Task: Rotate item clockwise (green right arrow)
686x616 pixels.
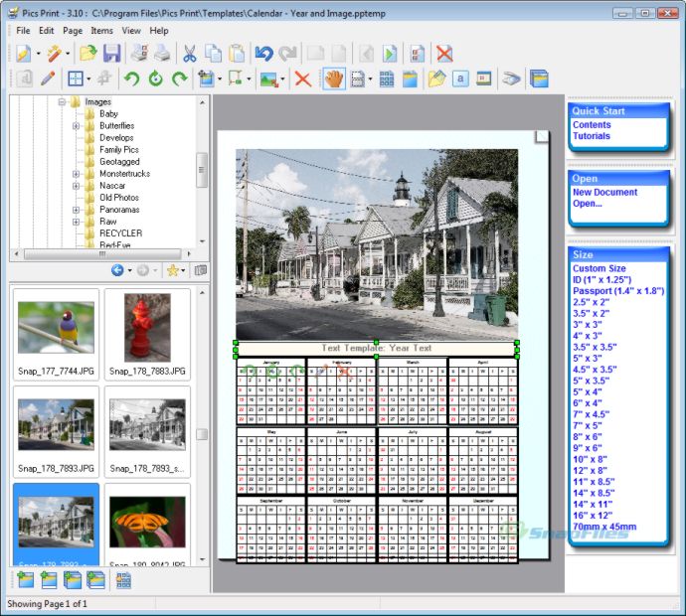Action: point(179,79)
